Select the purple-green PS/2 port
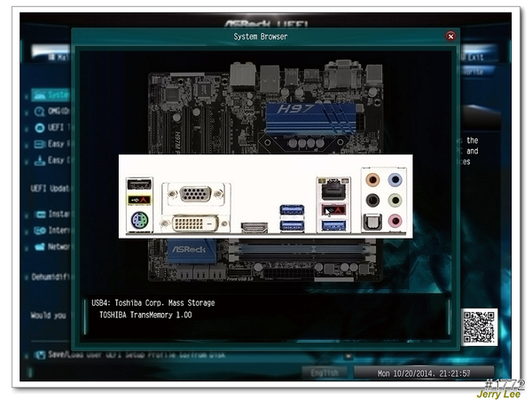The image size is (532, 400). pyautogui.click(x=139, y=219)
